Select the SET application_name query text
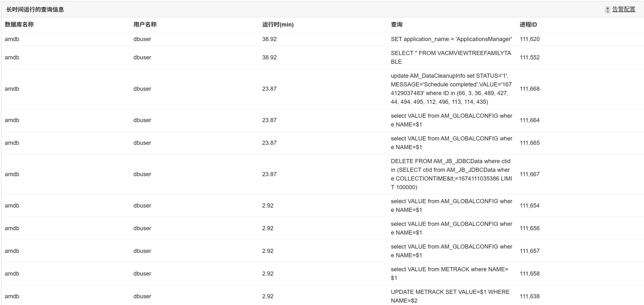This screenshot has width=644, height=305. pyautogui.click(x=451, y=39)
